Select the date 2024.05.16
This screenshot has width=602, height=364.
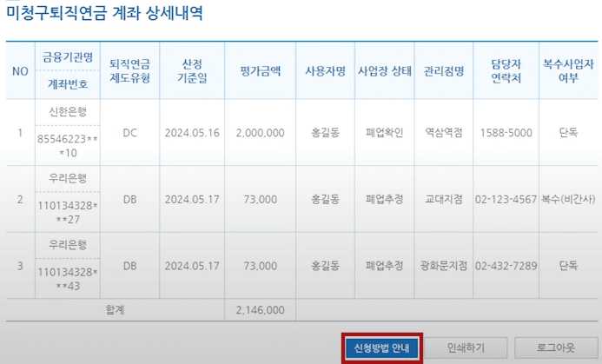pyautogui.click(x=192, y=133)
